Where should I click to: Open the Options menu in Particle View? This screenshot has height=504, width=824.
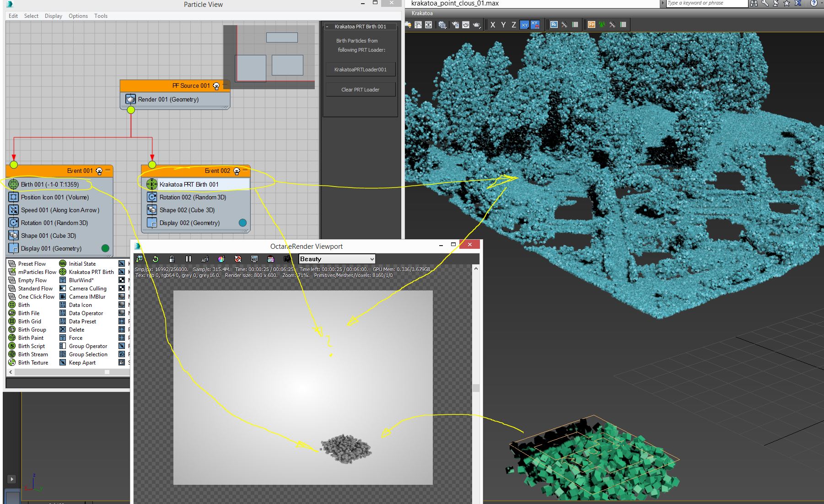[x=78, y=16]
